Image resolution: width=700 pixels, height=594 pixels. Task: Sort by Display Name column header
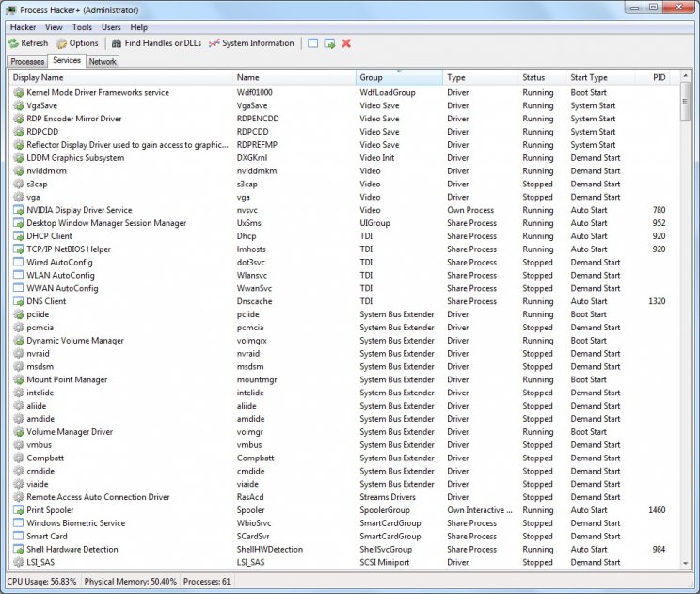click(121, 77)
